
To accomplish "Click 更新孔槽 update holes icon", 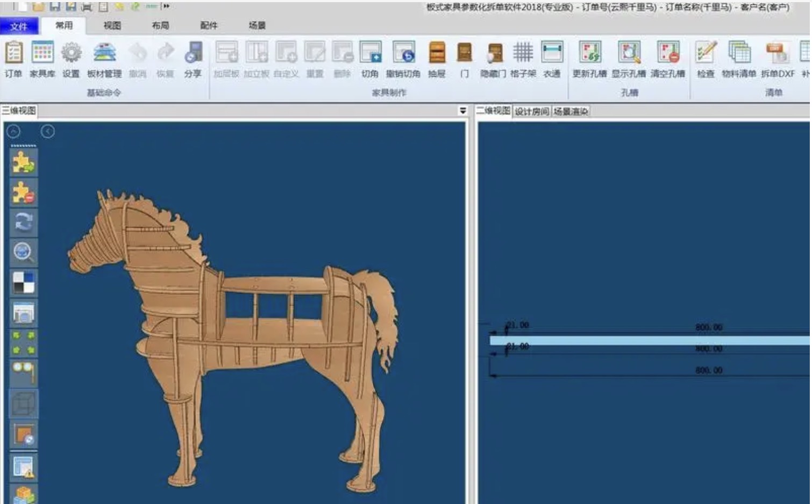I will pyautogui.click(x=589, y=59).
